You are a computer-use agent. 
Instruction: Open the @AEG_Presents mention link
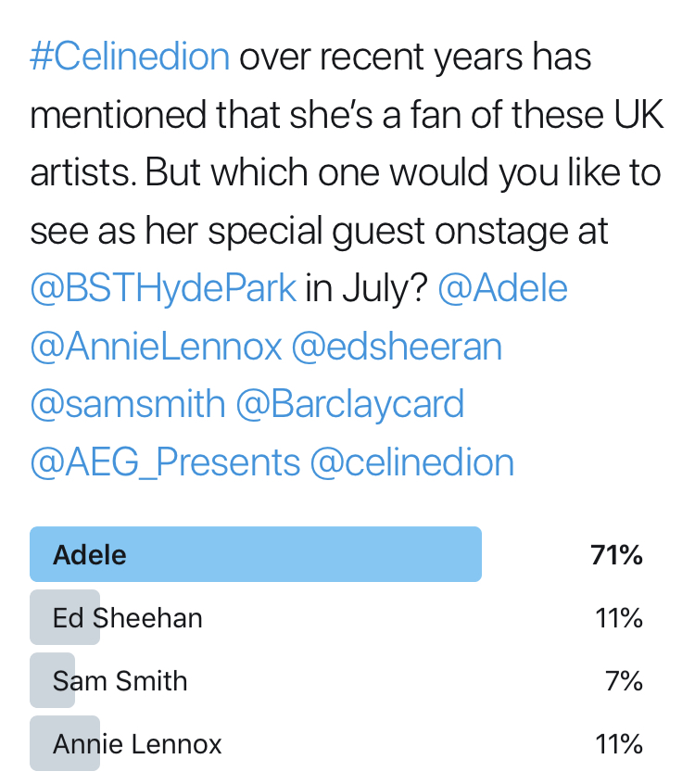(165, 462)
